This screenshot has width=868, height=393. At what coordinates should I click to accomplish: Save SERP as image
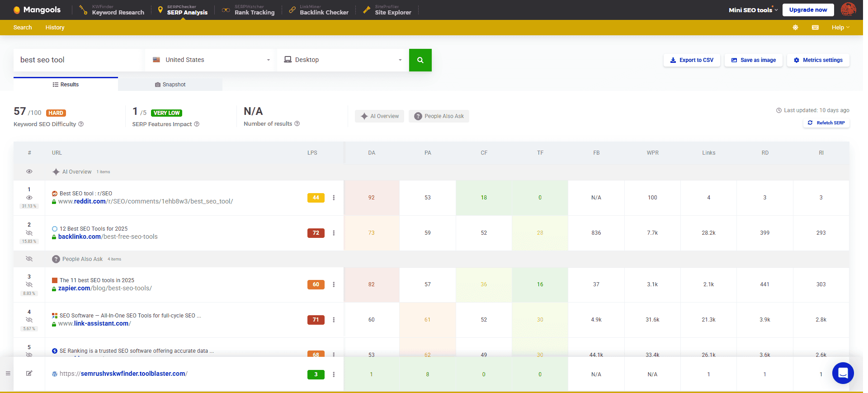(753, 60)
